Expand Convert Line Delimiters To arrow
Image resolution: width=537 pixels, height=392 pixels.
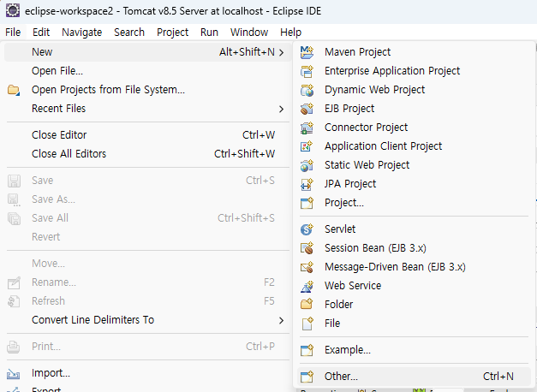click(x=281, y=320)
